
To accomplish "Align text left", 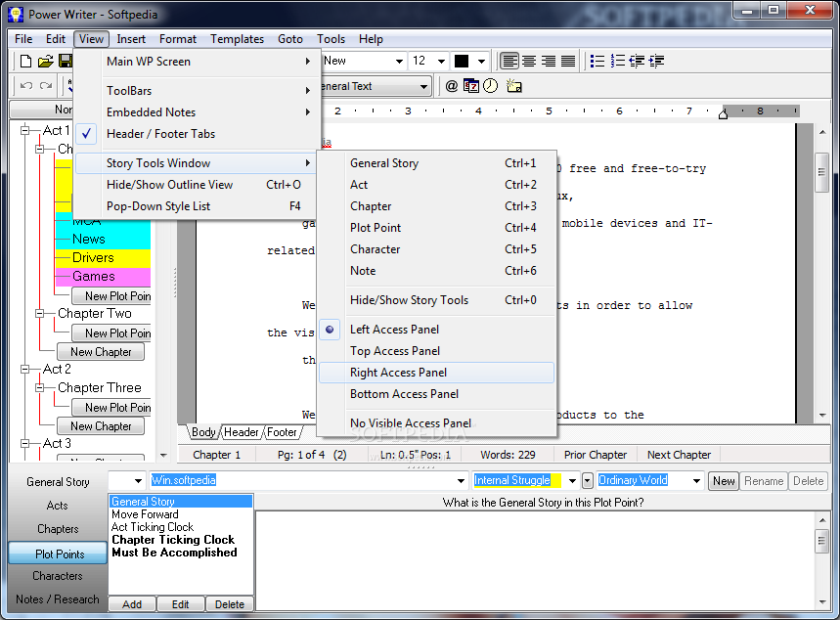I will pos(509,61).
